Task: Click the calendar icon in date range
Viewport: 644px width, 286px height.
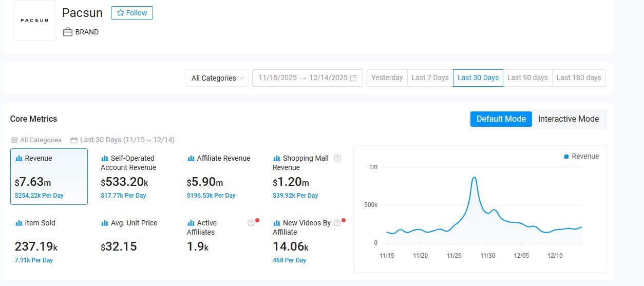Action: [x=353, y=78]
